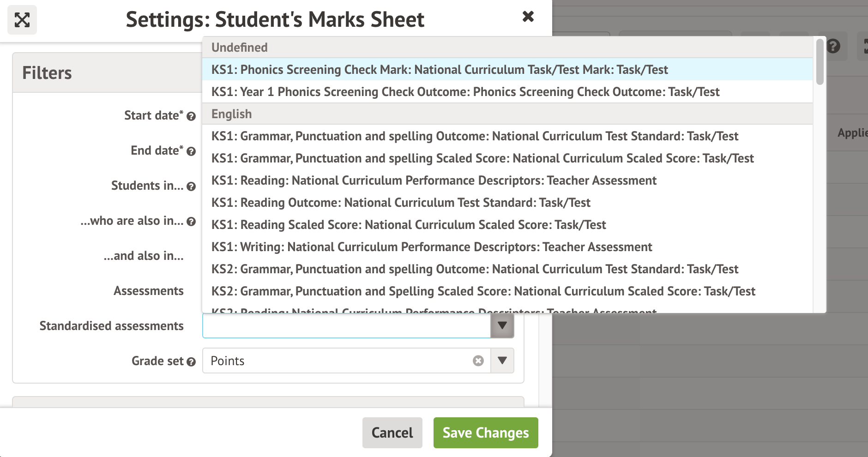The width and height of the screenshot is (868, 457).
Task: Open help for Start date
Action: pyautogui.click(x=191, y=117)
